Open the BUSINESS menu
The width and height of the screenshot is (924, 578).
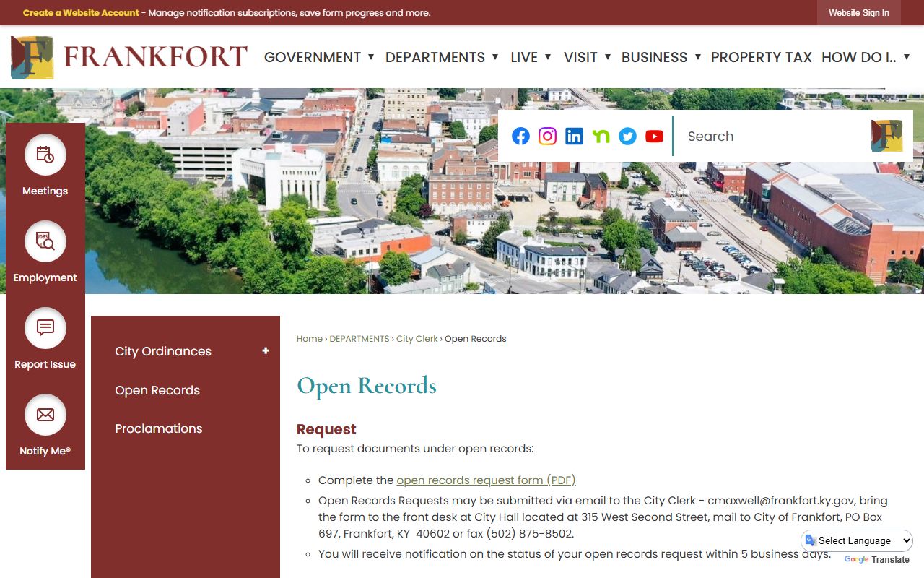point(655,57)
